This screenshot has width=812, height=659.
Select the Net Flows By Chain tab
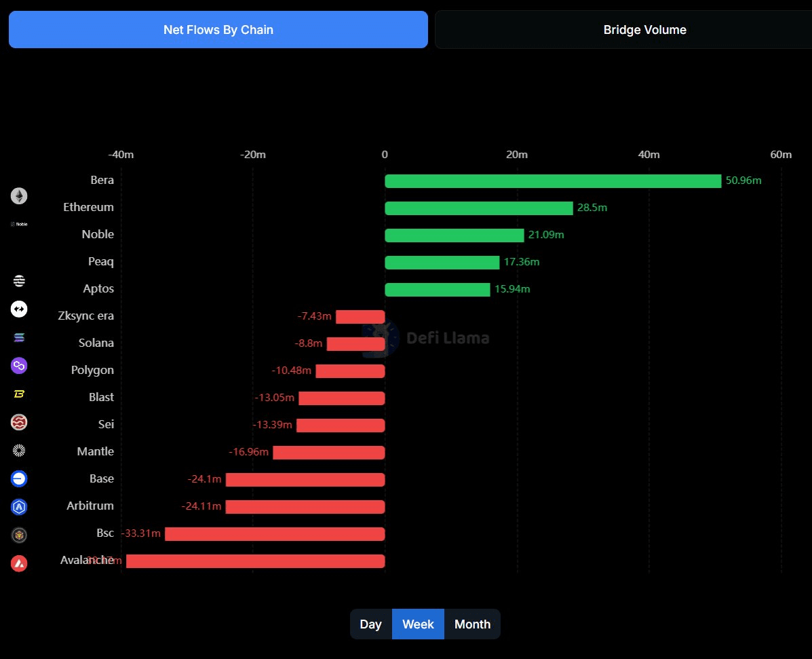218,30
